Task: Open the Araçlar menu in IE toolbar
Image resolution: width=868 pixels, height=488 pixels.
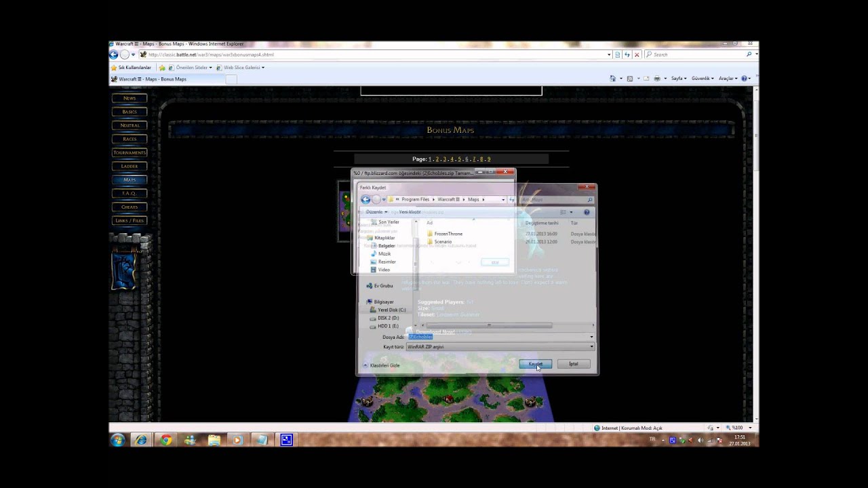Action: [x=728, y=79]
